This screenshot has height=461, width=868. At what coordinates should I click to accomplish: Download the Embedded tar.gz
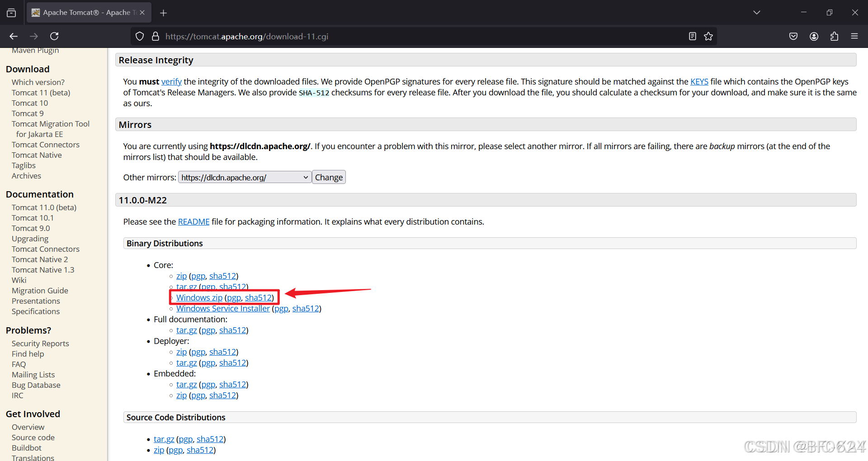186,384
